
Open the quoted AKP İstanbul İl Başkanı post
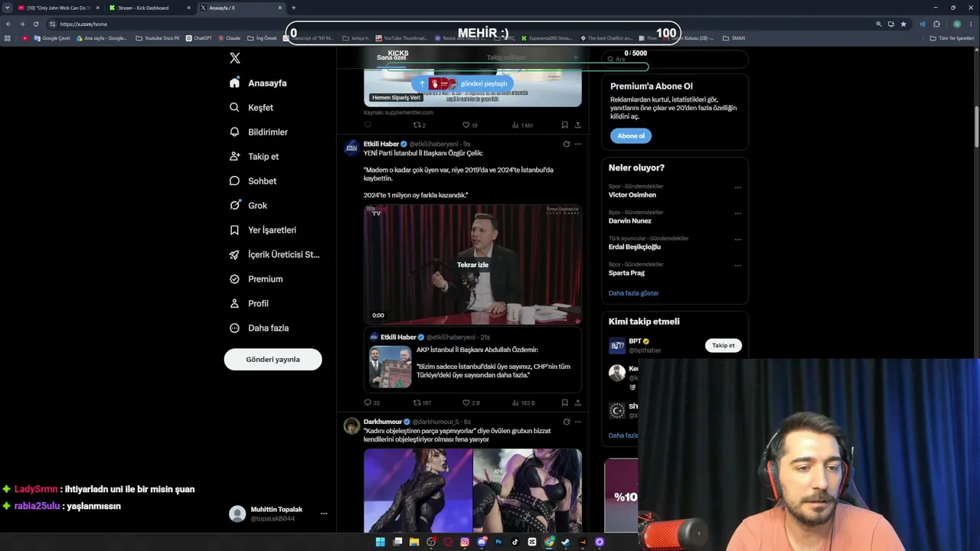[x=472, y=360]
